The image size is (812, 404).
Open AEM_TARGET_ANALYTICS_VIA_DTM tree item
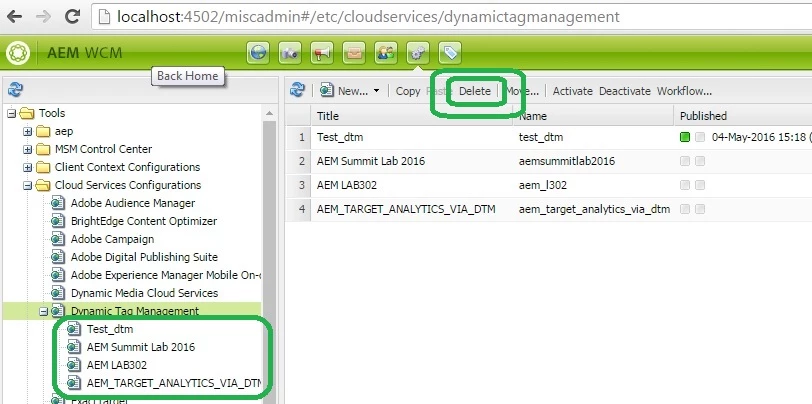pyautogui.click(x=173, y=383)
